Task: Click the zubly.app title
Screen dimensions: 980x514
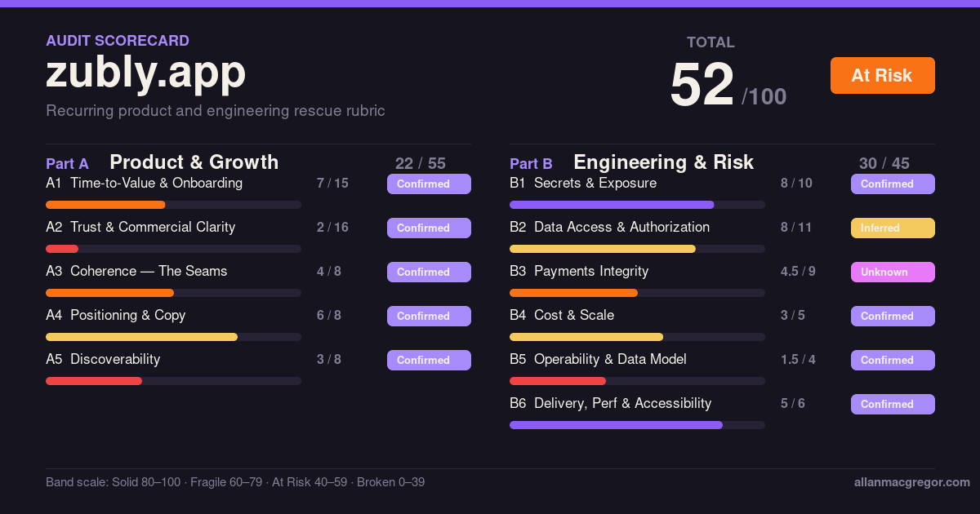Action: [145, 73]
